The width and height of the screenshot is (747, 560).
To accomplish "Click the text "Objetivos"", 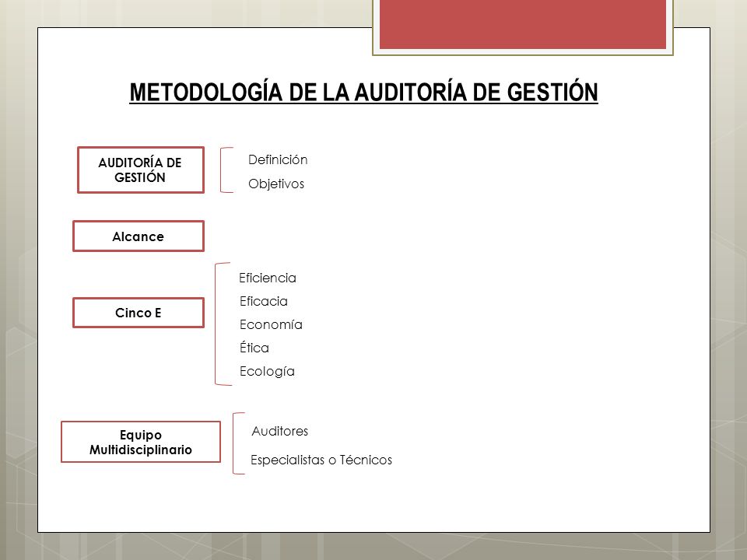I will [275, 184].
